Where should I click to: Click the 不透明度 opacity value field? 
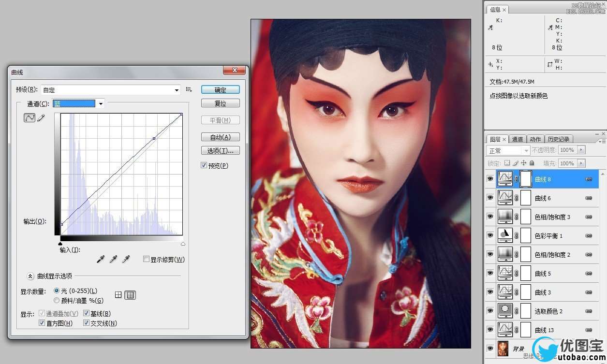pyautogui.click(x=568, y=150)
